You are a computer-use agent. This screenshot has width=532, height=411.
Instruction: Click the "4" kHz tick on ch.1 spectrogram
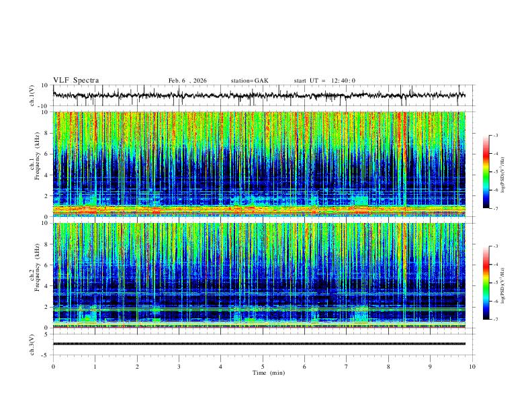pos(46,175)
